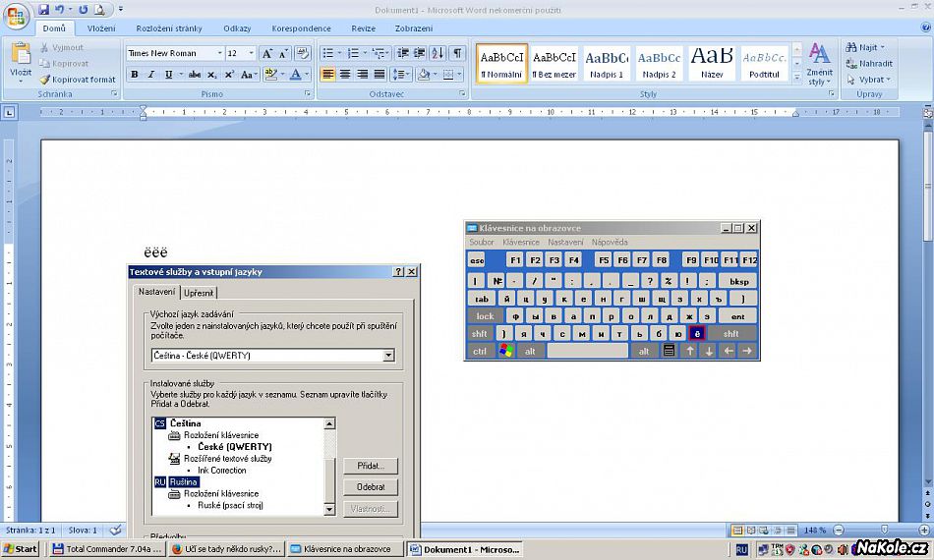
Task: Open the font color dropdown arrow
Action: click(x=308, y=75)
